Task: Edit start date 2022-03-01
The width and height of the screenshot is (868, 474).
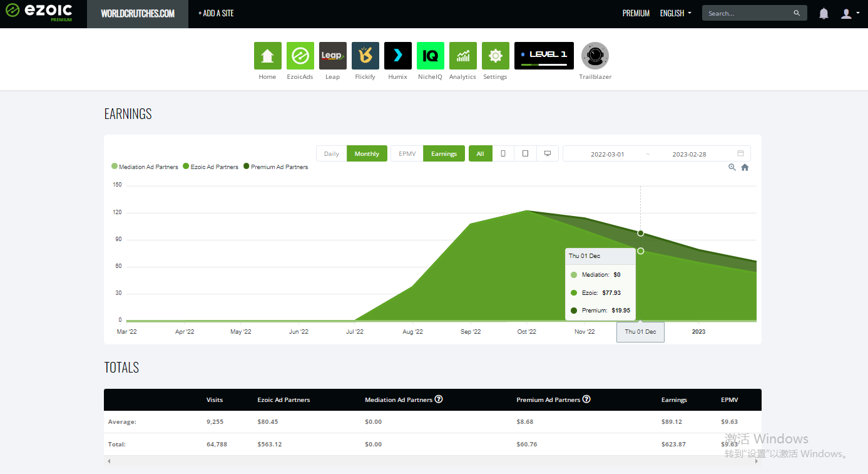Action: 608,154
